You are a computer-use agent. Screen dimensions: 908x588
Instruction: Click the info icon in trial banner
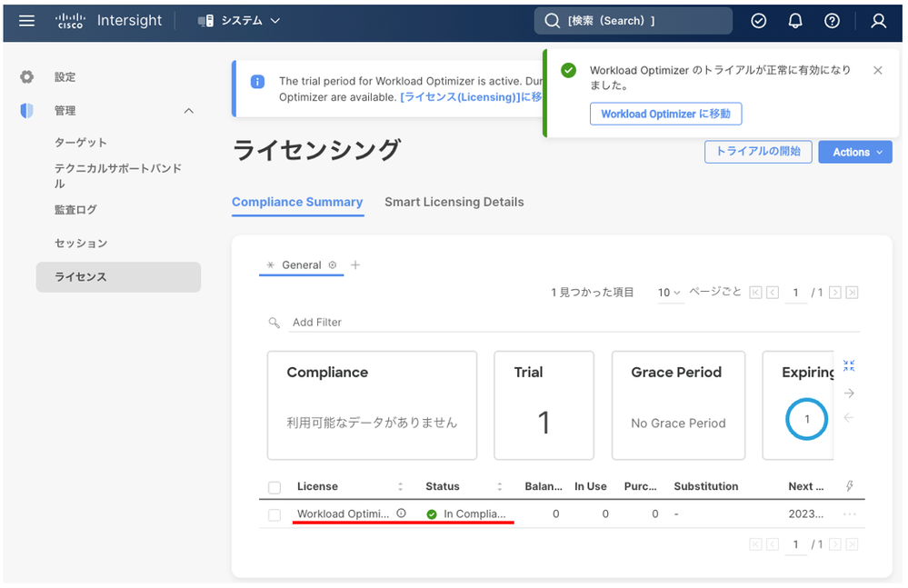click(x=258, y=82)
